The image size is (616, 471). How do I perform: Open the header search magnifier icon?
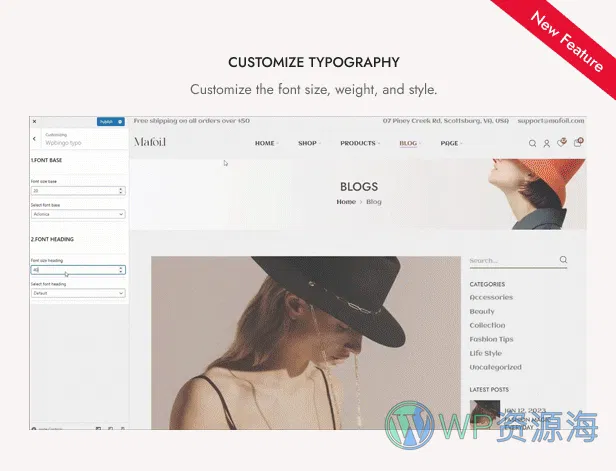point(532,143)
